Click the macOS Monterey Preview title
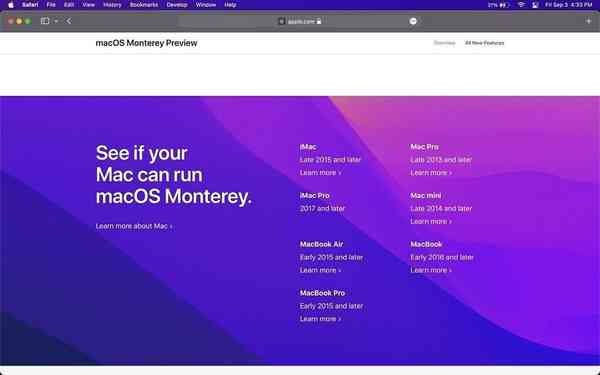 [x=147, y=43]
